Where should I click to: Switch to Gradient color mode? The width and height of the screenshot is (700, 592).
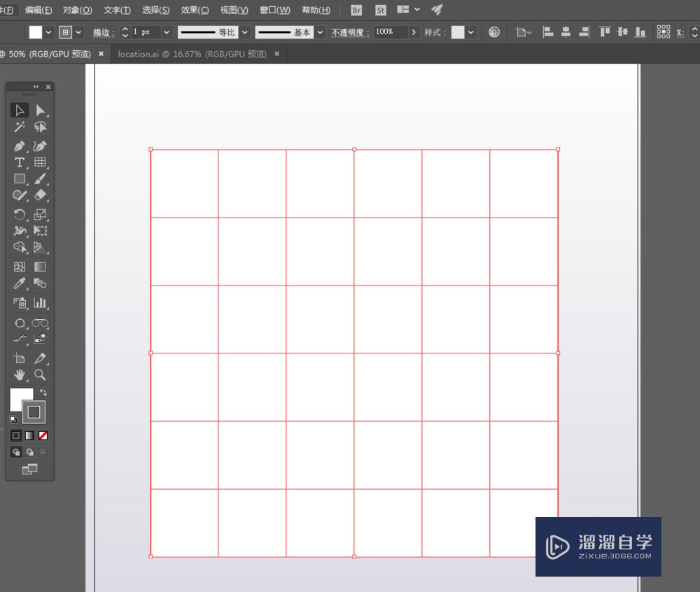click(x=29, y=435)
